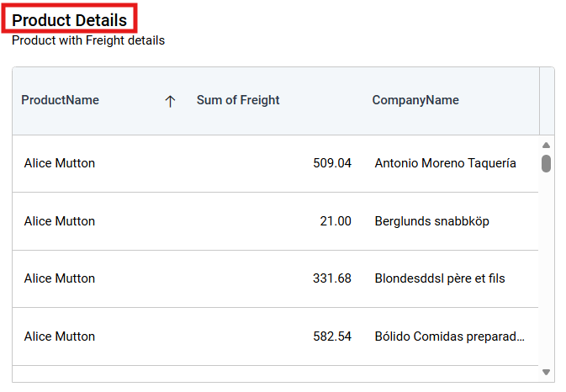The image size is (566, 392).
Task: Click the vertical scrollbar thumb
Action: (x=546, y=163)
